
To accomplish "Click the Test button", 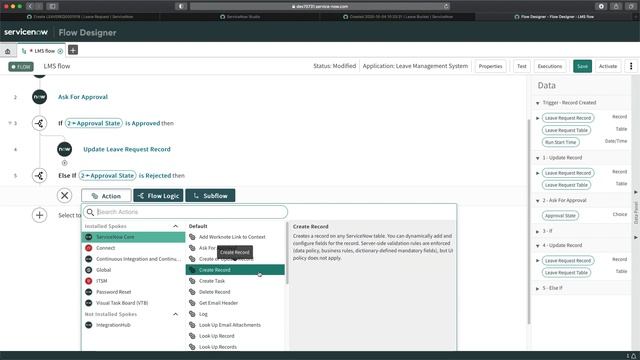I will click(x=522, y=66).
